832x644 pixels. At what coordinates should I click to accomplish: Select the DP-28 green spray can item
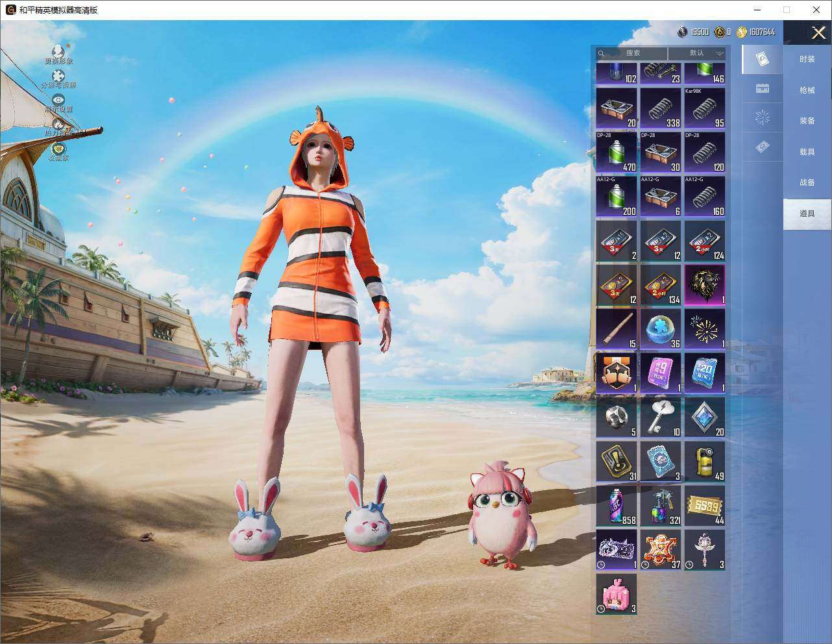[617, 152]
